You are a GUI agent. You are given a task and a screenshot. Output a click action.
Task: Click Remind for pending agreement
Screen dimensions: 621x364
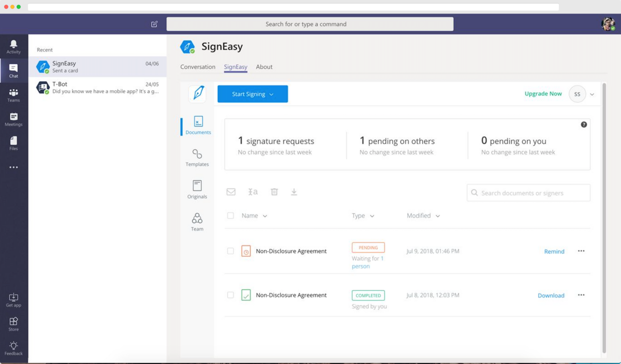[x=554, y=252]
